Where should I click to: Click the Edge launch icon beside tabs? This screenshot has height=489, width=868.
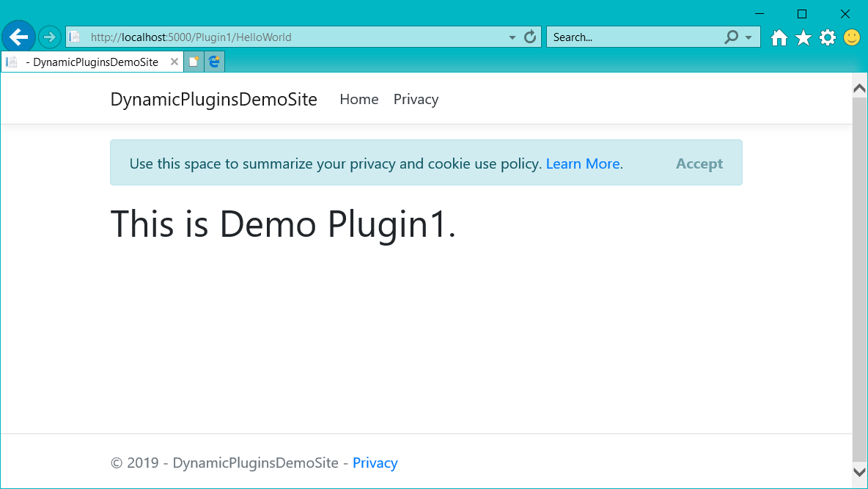pyautogui.click(x=214, y=62)
